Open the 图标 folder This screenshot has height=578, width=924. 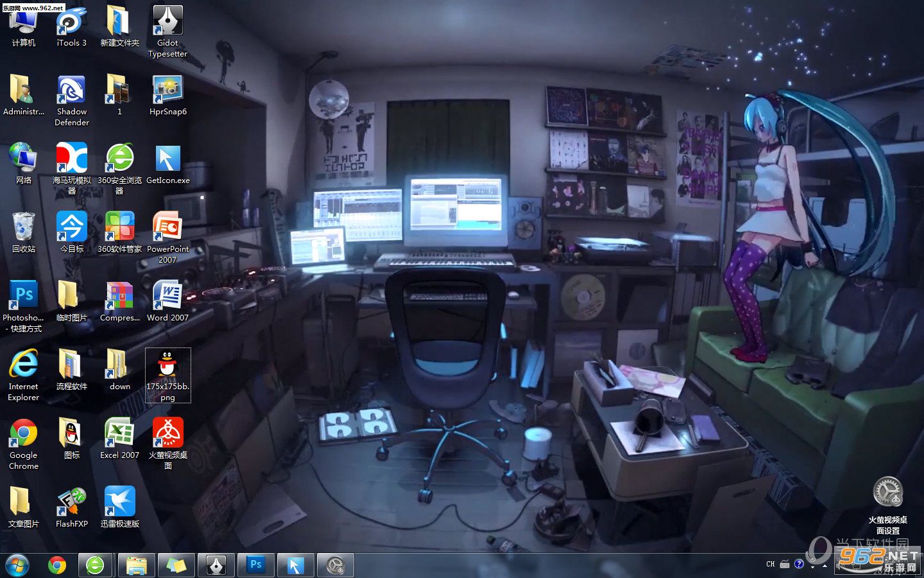click(71, 439)
